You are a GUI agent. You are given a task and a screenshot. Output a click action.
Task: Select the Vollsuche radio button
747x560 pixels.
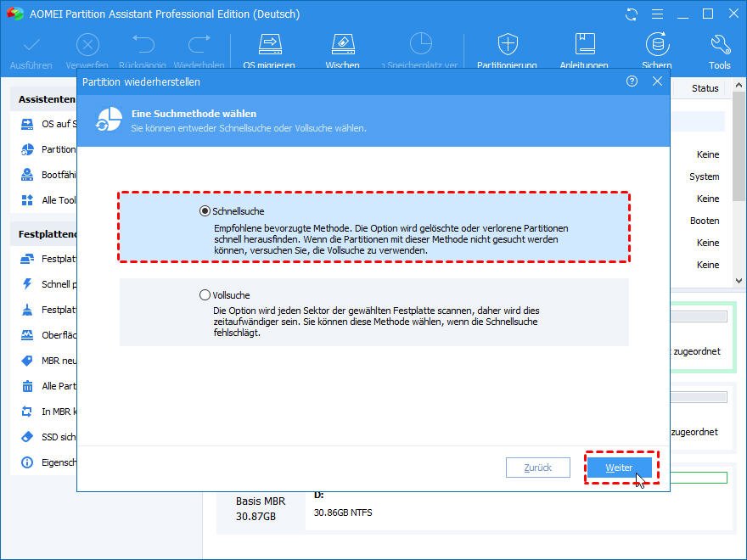coord(205,294)
